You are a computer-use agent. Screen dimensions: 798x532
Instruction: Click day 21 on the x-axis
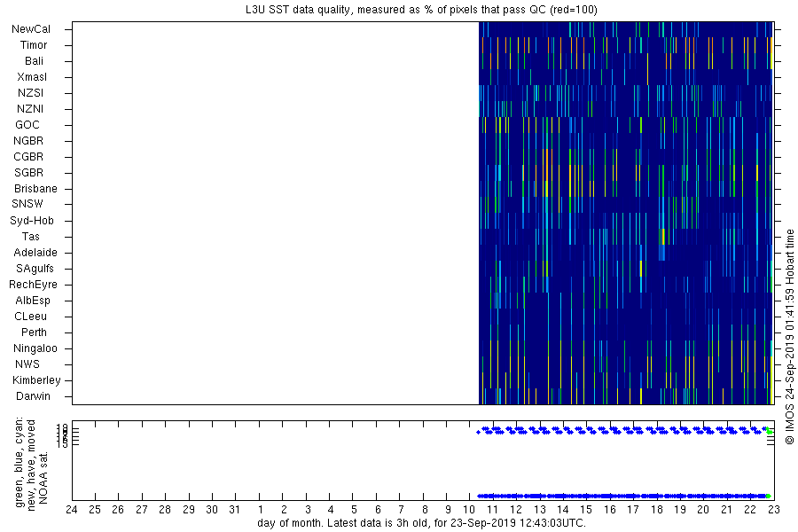[x=726, y=510]
